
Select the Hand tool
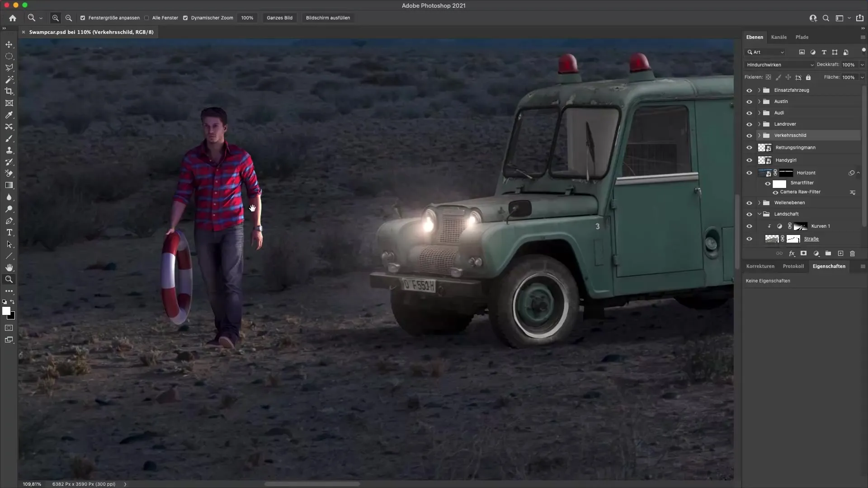(x=9, y=267)
